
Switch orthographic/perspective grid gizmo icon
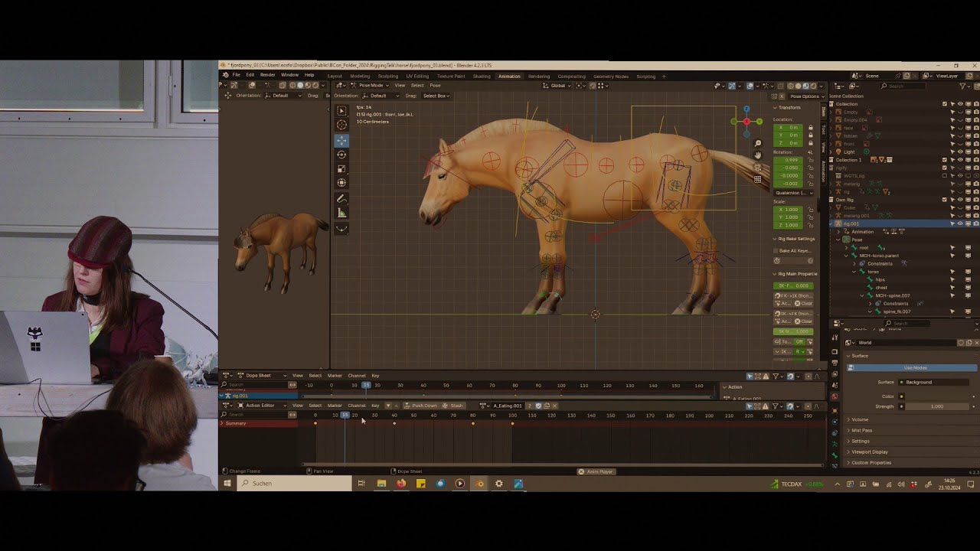point(758,179)
